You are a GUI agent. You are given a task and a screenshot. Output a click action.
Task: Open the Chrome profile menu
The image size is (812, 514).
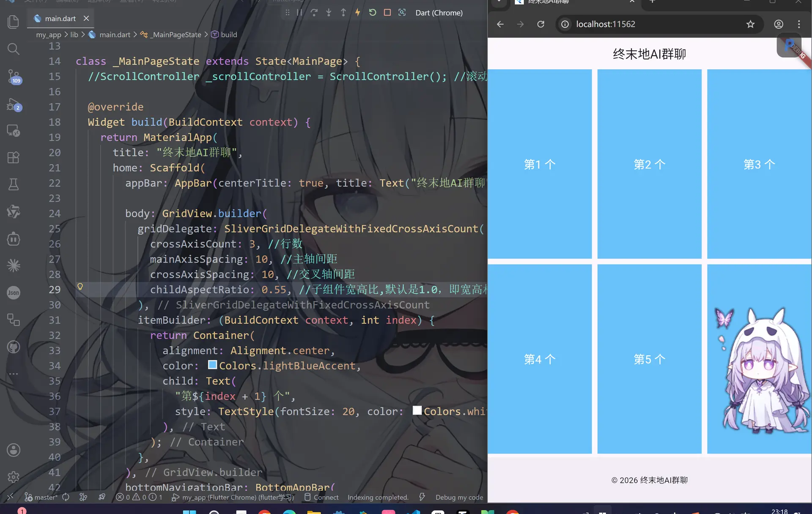[779, 24]
